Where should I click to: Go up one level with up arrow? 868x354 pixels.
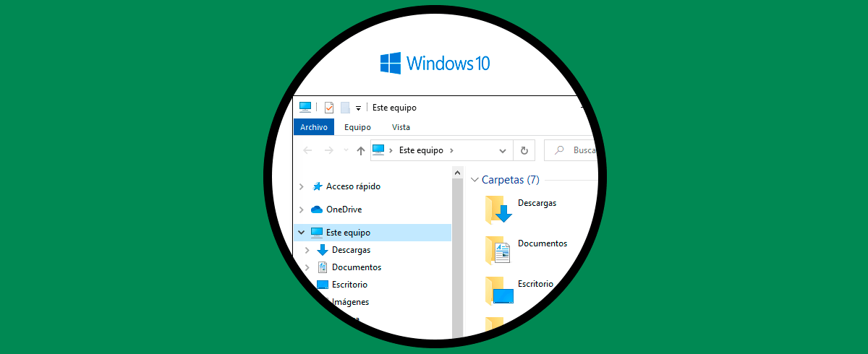pyautogui.click(x=361, y=150)
